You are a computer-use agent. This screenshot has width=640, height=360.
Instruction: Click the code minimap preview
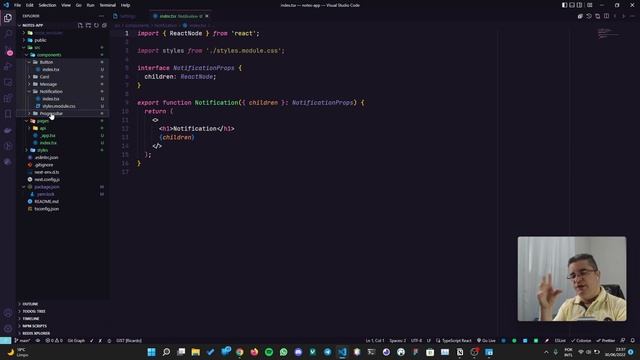(x=608, y=33)
